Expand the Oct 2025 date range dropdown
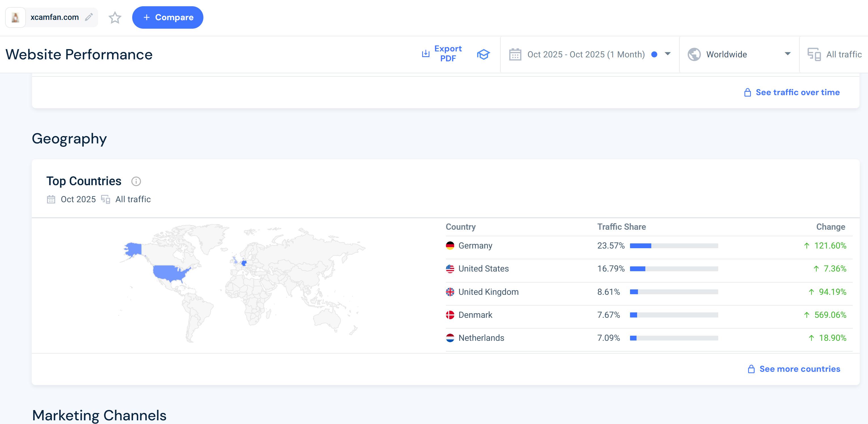The height and width of the screenshot is (424, 868). pyautogui.click(x=667, y=54)
